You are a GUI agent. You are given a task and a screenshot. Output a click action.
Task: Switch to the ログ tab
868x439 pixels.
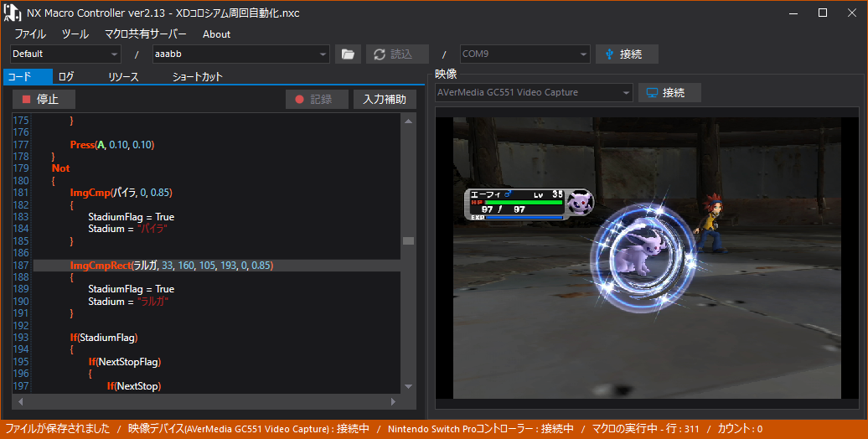pyautogui.click(x=66, y=76)
